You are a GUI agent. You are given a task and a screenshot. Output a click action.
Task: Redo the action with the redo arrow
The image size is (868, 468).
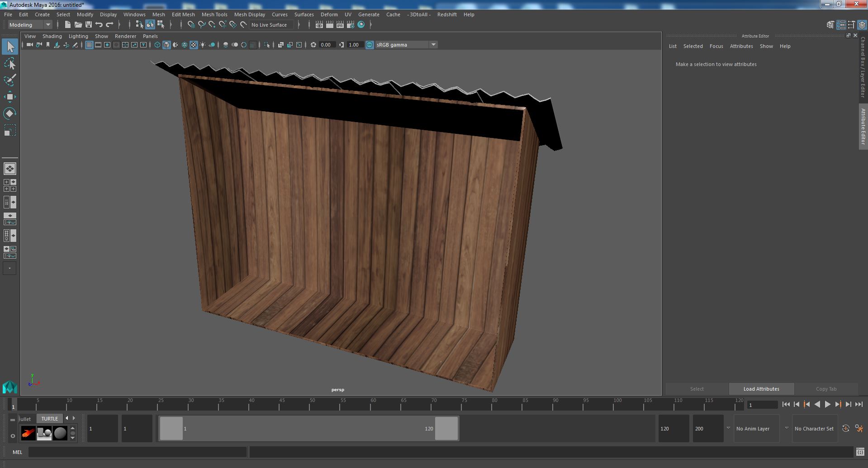coord(109,25)
